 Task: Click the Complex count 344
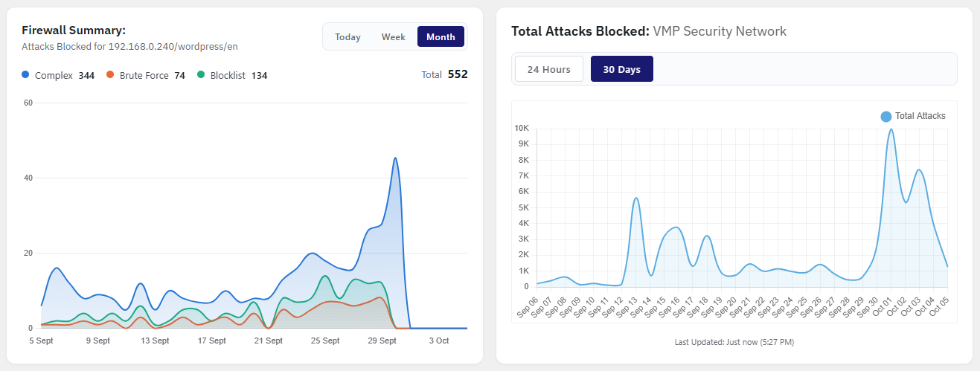(86, 76)
